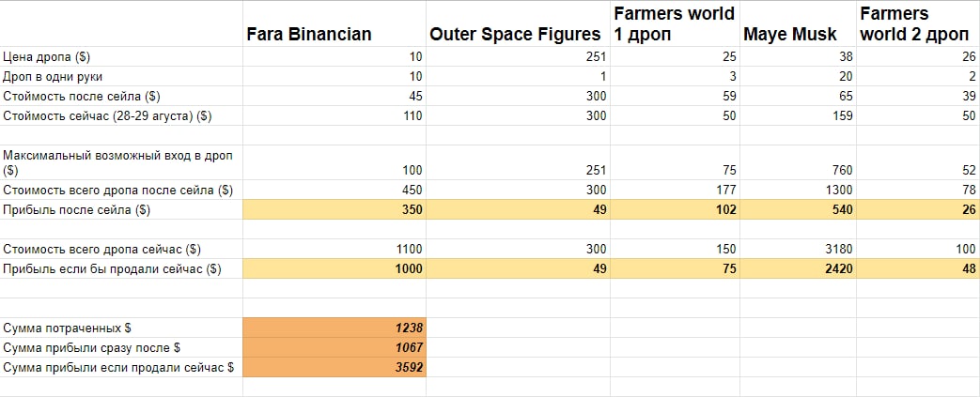Click the highlighted profit cell showing 350
Image resolution: width=980 pixels, height=397 pixels.
(334, 209)
